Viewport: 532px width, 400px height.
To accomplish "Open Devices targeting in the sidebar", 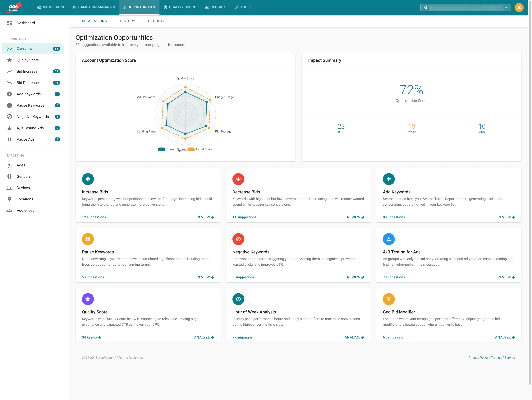I will pos(23,188).
